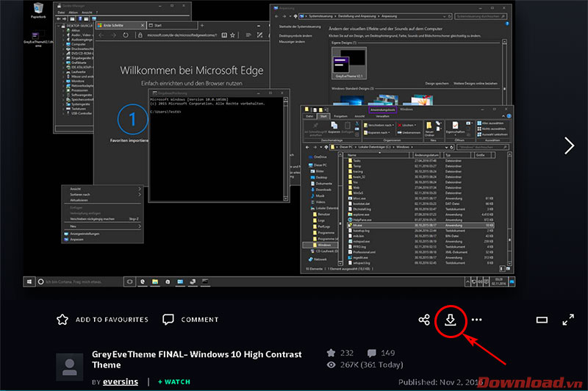This screenshot has height=391, width=588.
Task: Expand image to fullscreen view
Action: [568, 320]
